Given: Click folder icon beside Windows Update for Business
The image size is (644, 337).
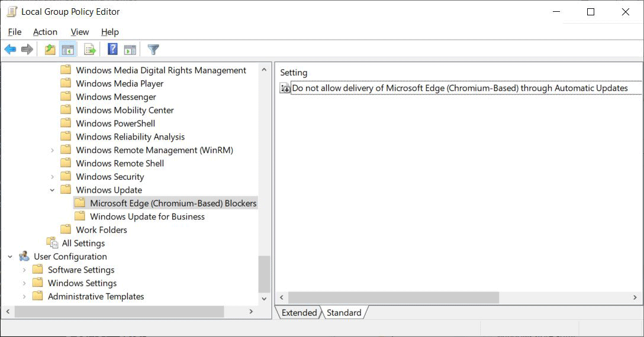Looking at the screenshot, I should (80, 216).
